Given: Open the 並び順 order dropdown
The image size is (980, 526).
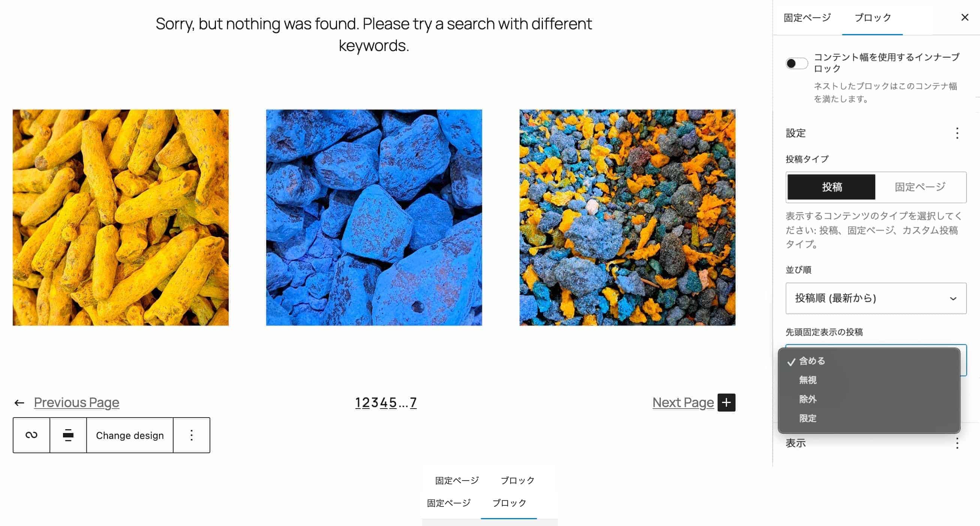Looking at the screenshot, I should [876, 298].
